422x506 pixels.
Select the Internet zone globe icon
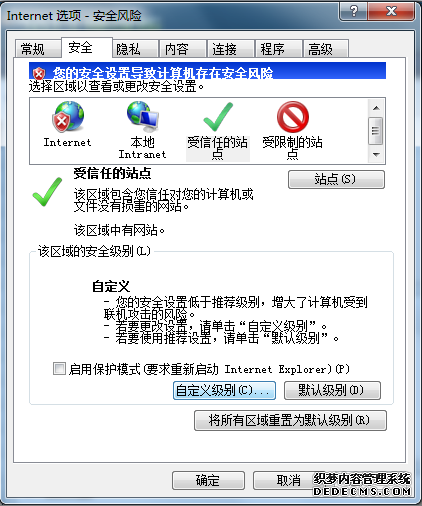coord(68,116)
